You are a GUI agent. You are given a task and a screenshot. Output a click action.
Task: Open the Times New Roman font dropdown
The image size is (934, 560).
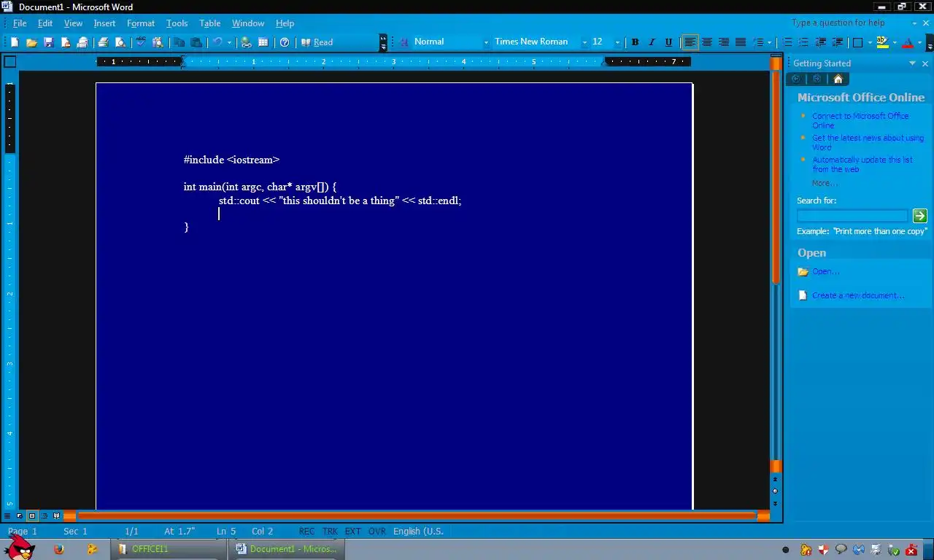tap(584, 42)
